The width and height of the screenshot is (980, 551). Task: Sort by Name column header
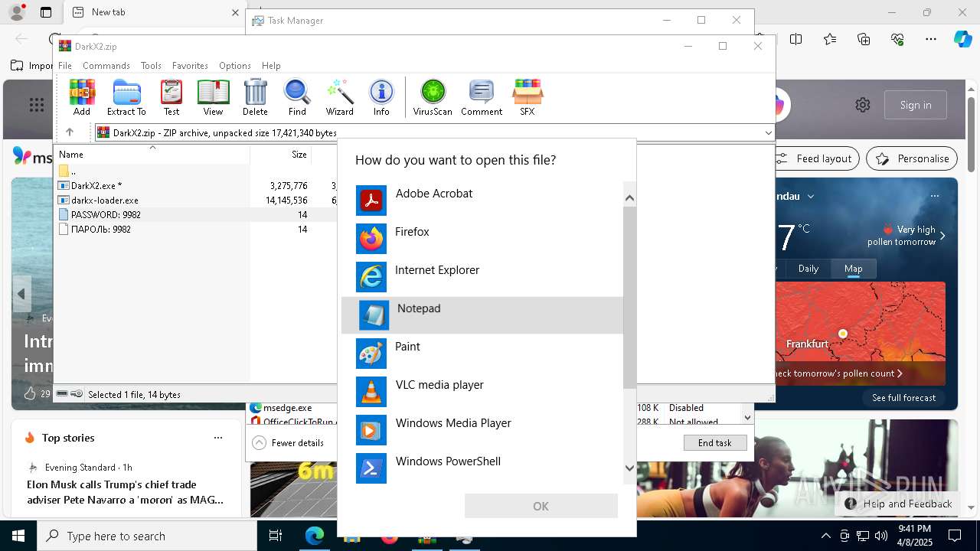coord(152,155)
